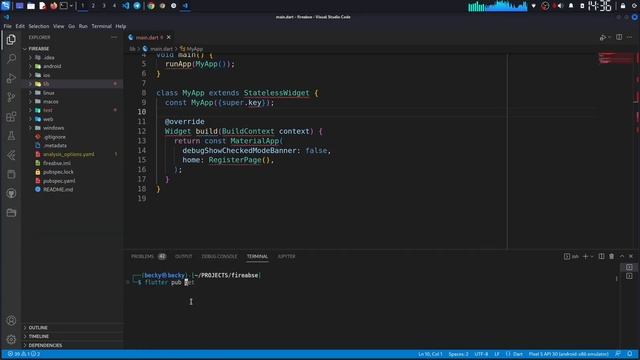The height and width of the screenshot is (360, 640).
Task: Kill terminal with the trash icon
Action: 611,256
